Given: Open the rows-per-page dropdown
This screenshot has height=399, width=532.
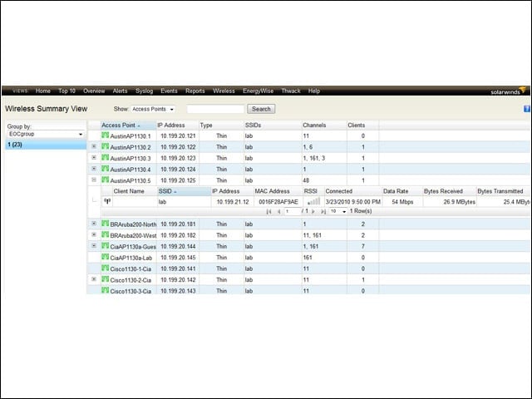Looking at the screenshot, I should (338, 211).
